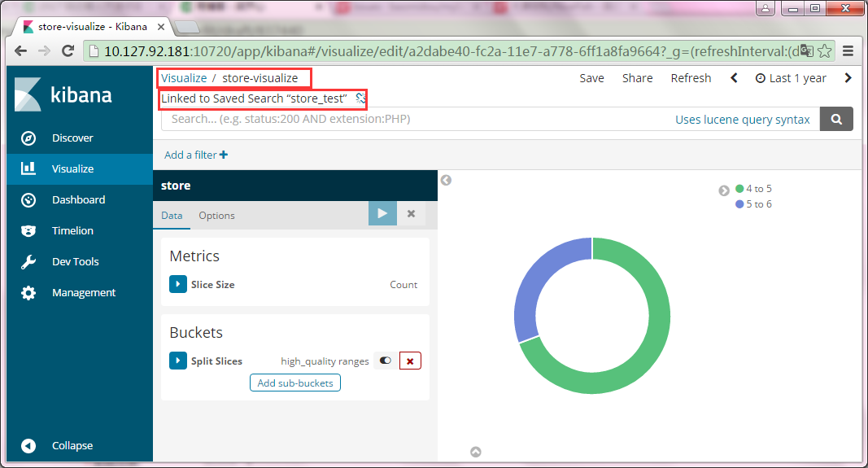Click the green 4 to 5 legend dot

point(739,189)
